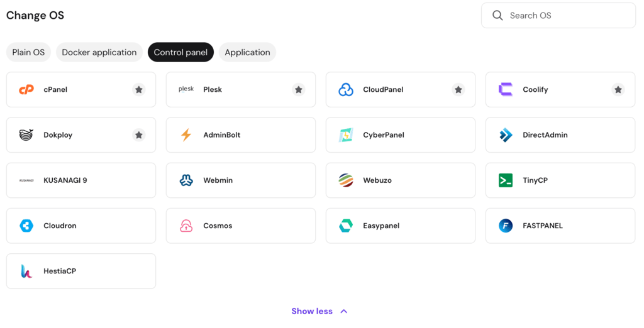Select the Dokploy label text
The height and width of the screenshot is (328, 644).
[x=58, y=135]
